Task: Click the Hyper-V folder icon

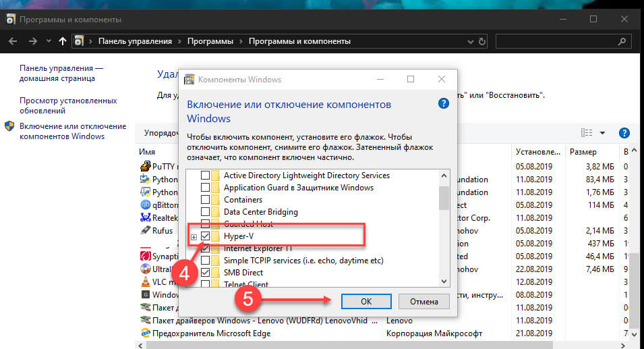Action: click(x=216, y=236)
